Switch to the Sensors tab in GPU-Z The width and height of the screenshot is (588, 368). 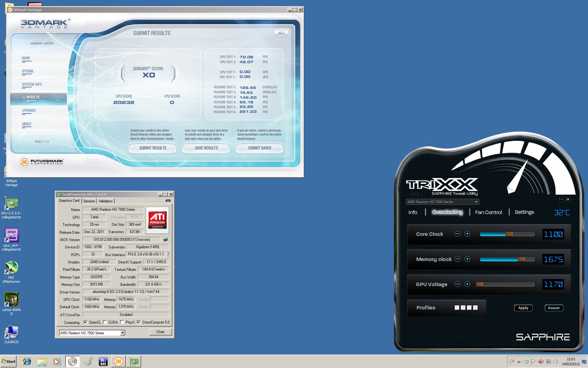click(89, 201)
